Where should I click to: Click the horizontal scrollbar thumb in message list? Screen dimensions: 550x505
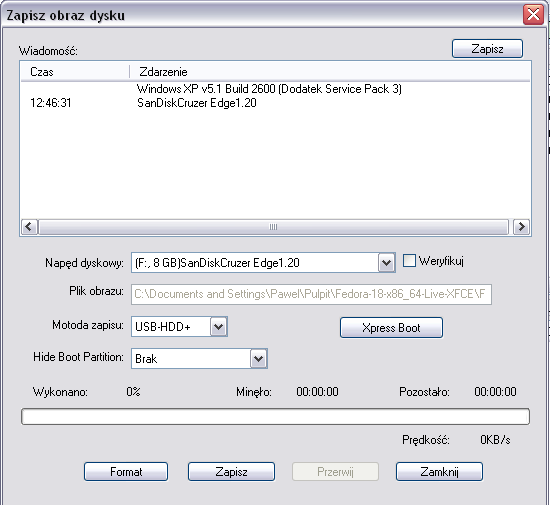click(274, 227)
